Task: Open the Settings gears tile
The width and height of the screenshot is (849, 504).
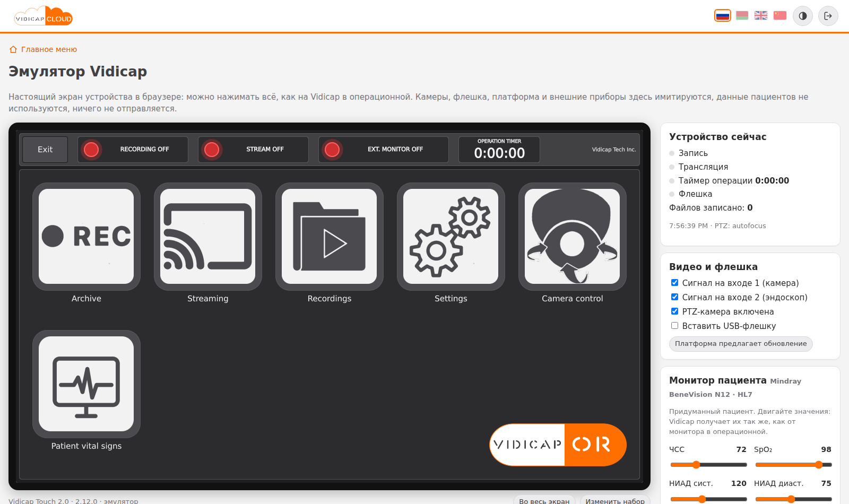Action: tap(451, 237)
